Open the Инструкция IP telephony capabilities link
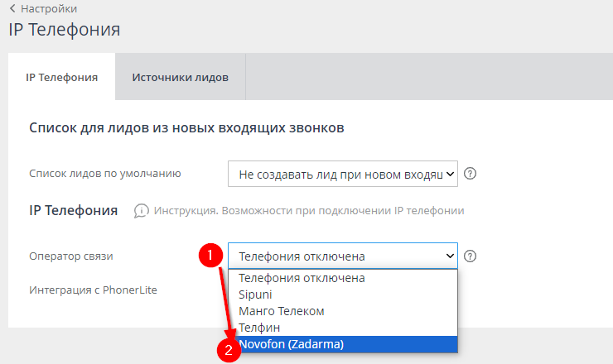 pyautogui.click(x=306, y=211)
